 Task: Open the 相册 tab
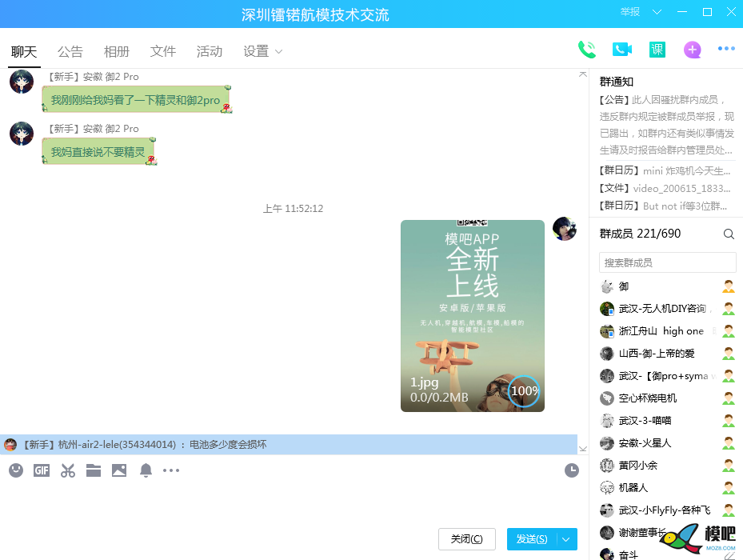[x=117, y=52]
